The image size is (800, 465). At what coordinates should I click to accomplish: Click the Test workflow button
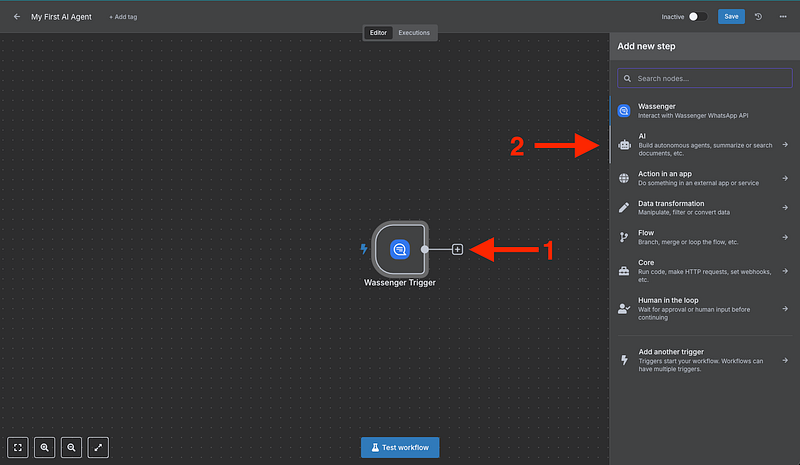click(400, 447)
